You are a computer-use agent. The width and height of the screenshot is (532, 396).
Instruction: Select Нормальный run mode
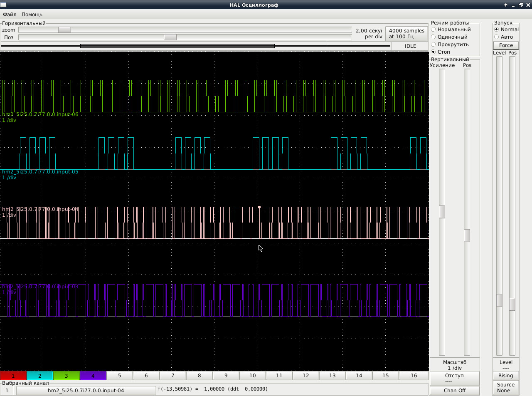click(433, 30)
